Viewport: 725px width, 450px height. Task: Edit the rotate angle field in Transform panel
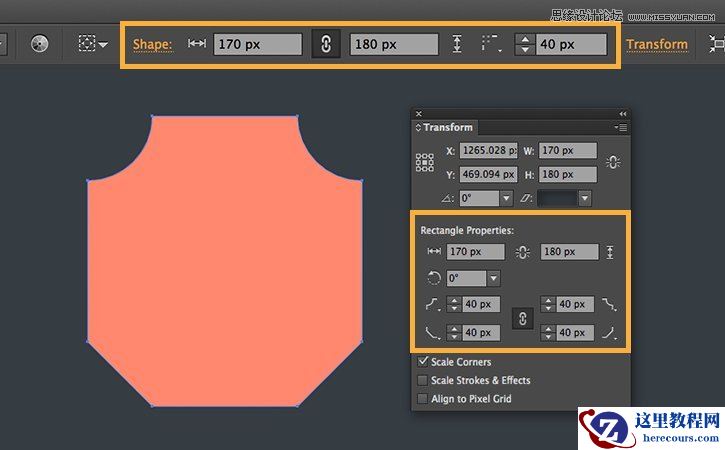pyautogui.click(x=479, y=198)
